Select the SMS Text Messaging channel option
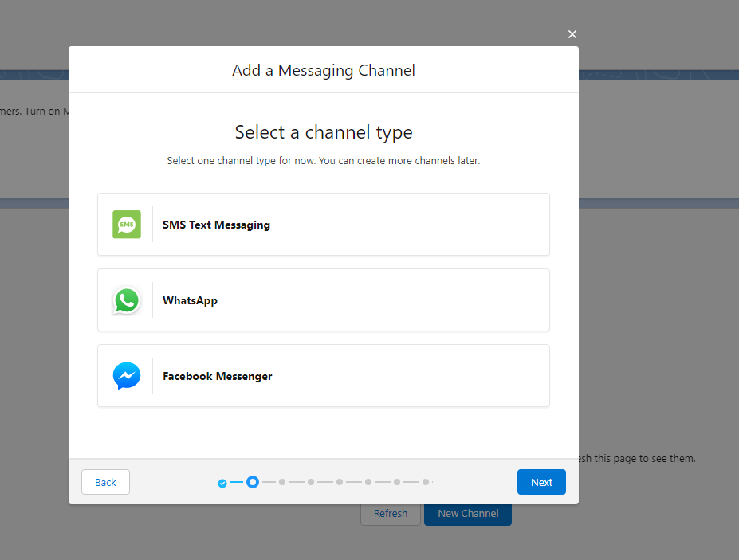739x560 pixels. [323, 224]
